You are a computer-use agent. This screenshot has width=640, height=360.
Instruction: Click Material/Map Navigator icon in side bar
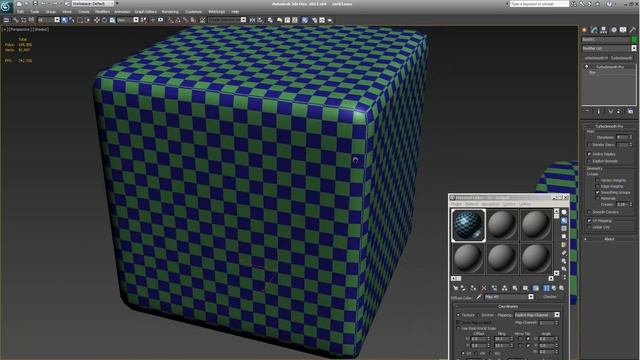(x=564, y=277)
